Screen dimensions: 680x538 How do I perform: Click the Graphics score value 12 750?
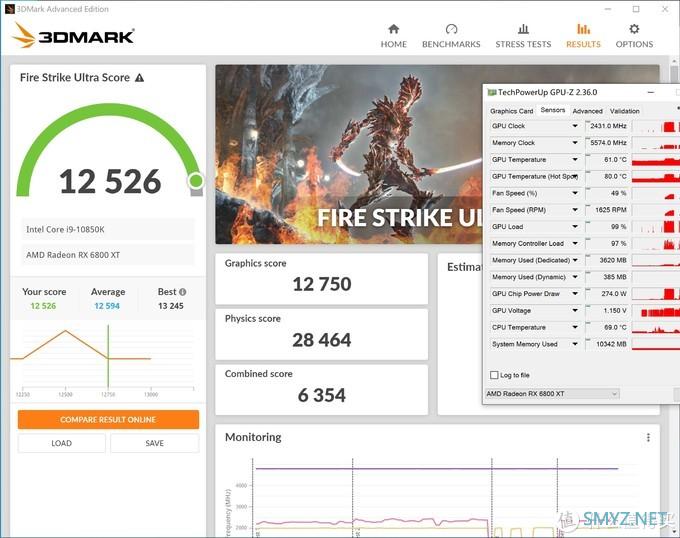click(x=322, y=284)
